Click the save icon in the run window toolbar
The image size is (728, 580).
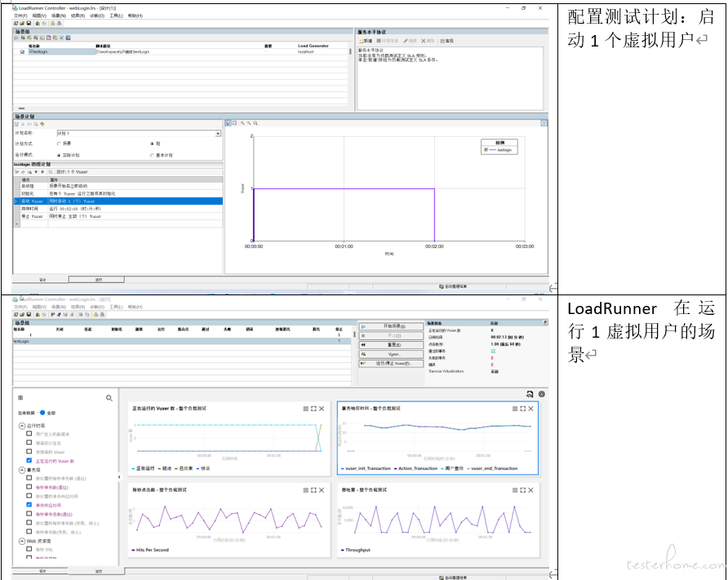click(29, 315)
